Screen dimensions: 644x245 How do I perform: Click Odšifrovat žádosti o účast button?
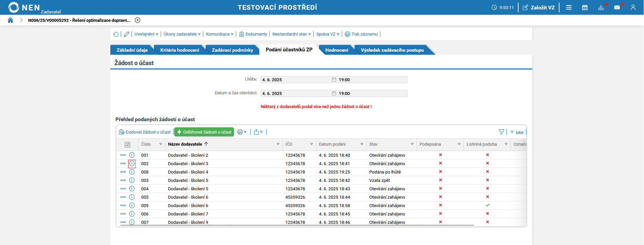click(x=204, y=132)
